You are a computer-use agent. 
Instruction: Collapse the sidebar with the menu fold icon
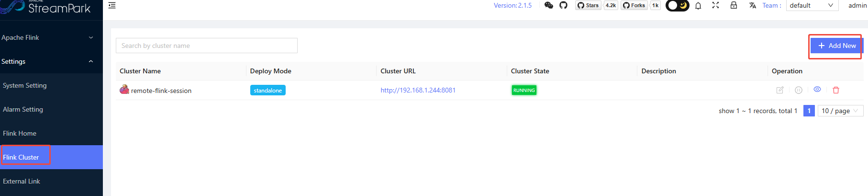point(112,6)
